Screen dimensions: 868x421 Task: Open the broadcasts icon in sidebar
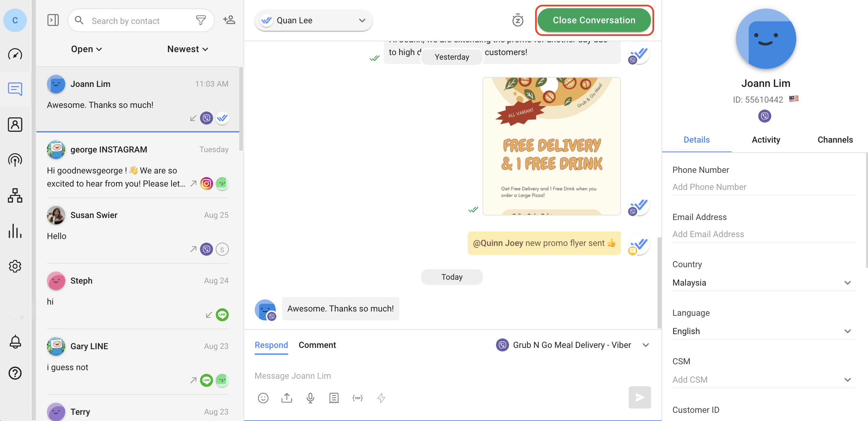click(x=15, y=160)
